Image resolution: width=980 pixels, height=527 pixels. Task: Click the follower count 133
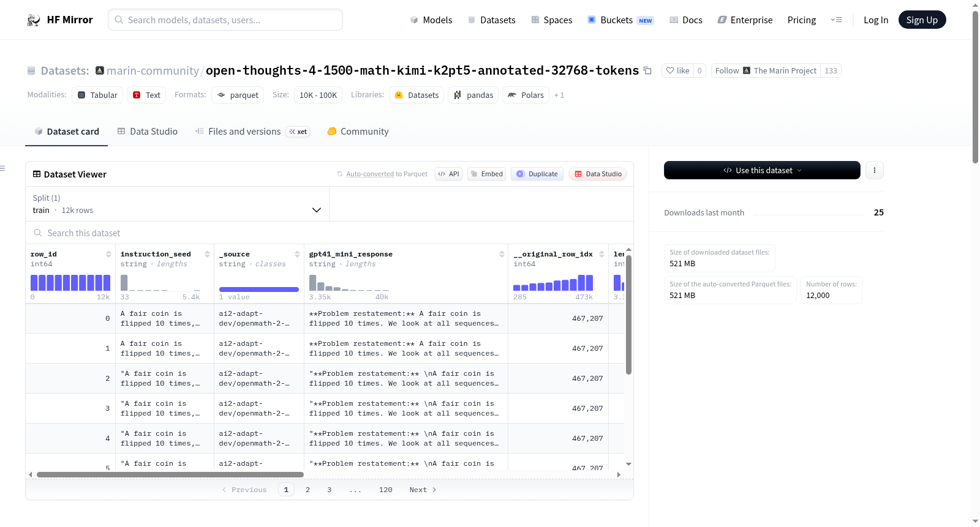point(831,71)
